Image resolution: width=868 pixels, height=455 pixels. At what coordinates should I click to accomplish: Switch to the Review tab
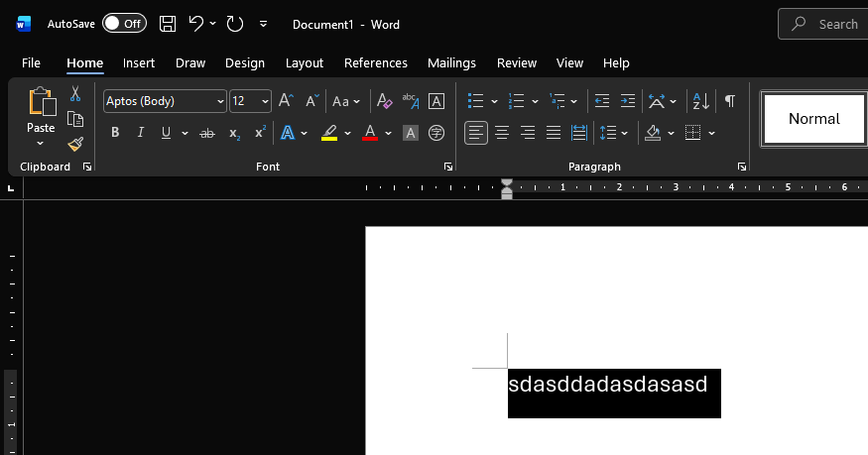[x=517, y=63]
